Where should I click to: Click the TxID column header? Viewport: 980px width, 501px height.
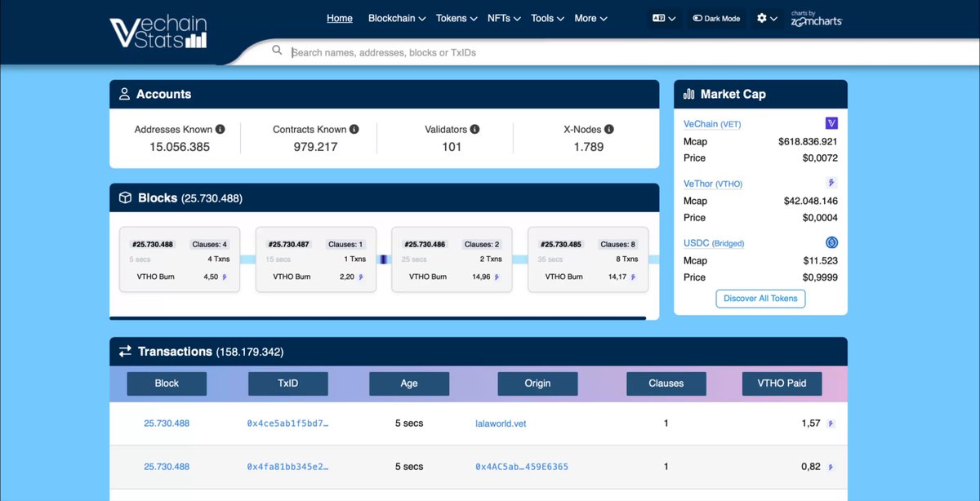pos(287,384)
